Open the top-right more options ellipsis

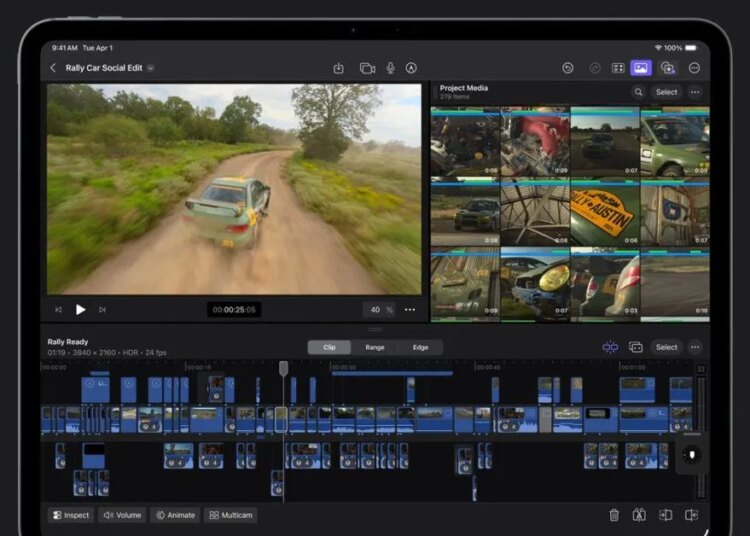pyautogui.click(x=694, y=68)
